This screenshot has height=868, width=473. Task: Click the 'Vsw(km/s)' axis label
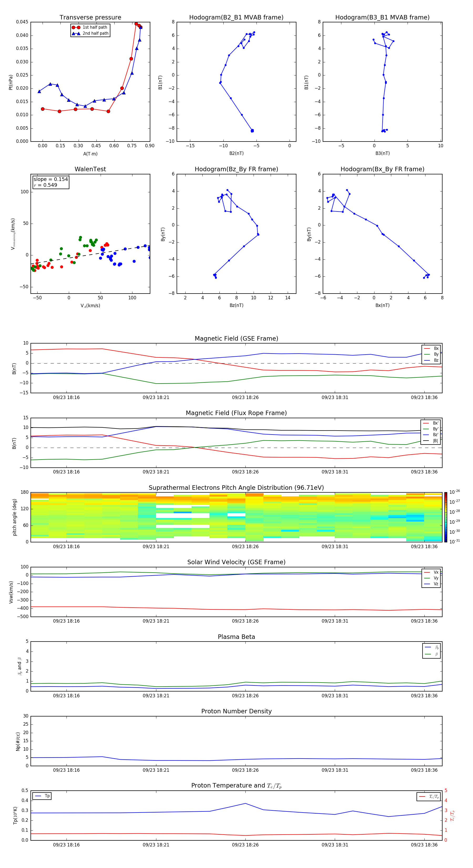(11, 592)
